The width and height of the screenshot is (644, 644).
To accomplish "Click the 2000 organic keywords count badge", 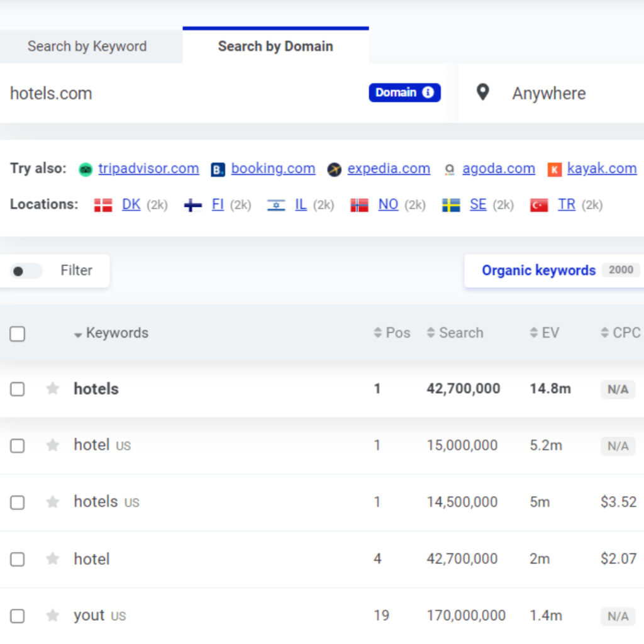I will pyautogui.click(x=621, y=270).
